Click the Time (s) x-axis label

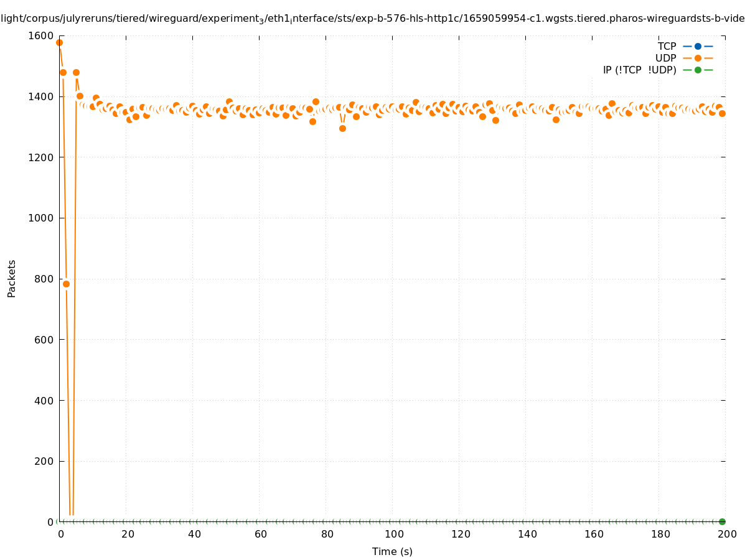coord(392,551)
